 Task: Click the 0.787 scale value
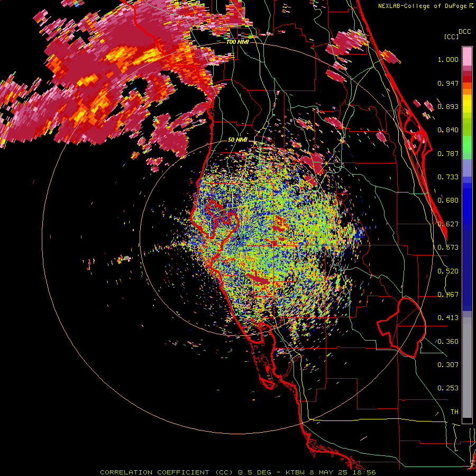pos(448,153)
